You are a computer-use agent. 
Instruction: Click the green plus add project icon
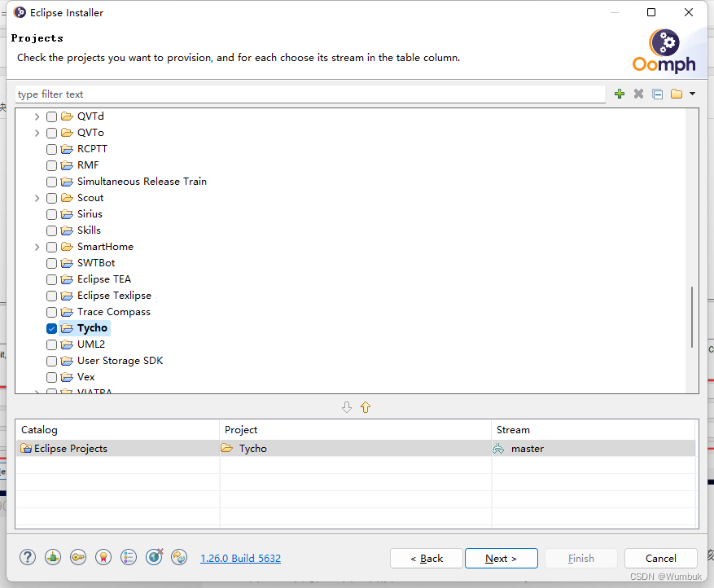(x=620, y=94)
